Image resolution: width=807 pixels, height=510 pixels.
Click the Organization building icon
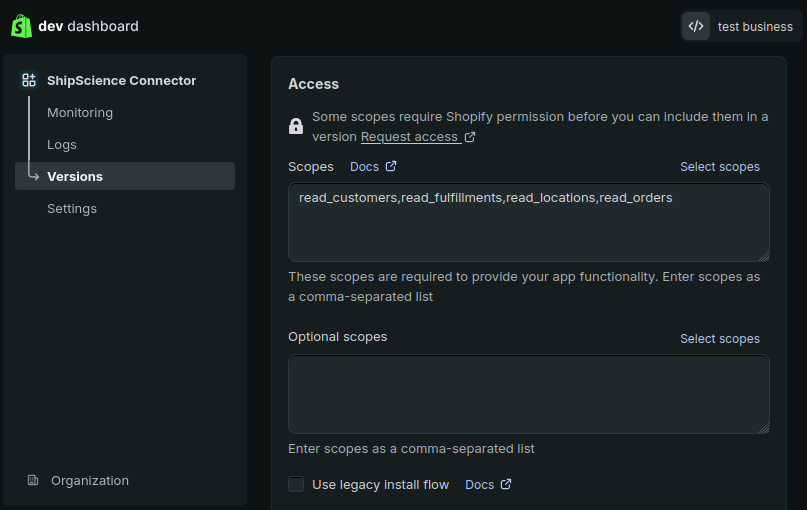(33, 480)
